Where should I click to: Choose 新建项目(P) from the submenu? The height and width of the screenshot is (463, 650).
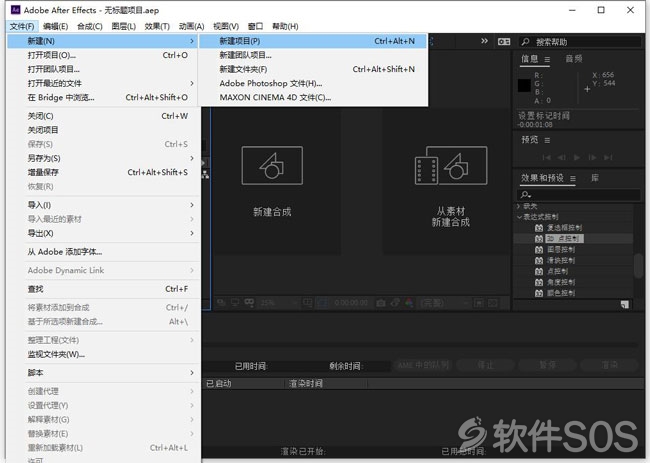[x=313, y=41]
